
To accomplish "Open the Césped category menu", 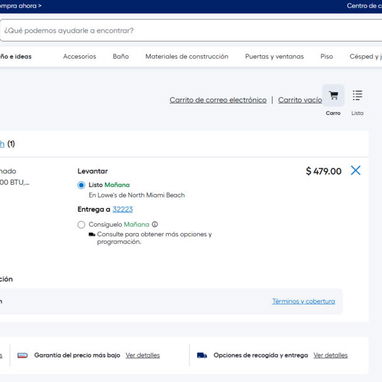I will coord(366,57).
